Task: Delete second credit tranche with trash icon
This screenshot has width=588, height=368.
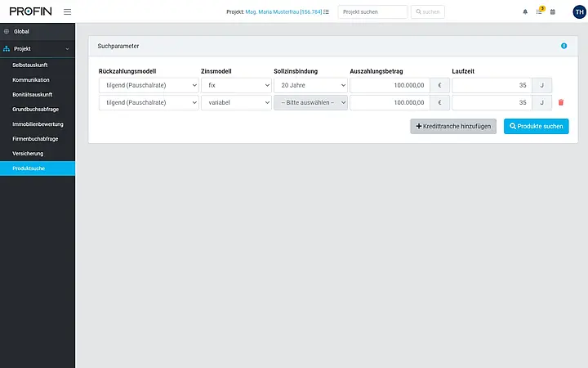Action: [x=560, y=102]
